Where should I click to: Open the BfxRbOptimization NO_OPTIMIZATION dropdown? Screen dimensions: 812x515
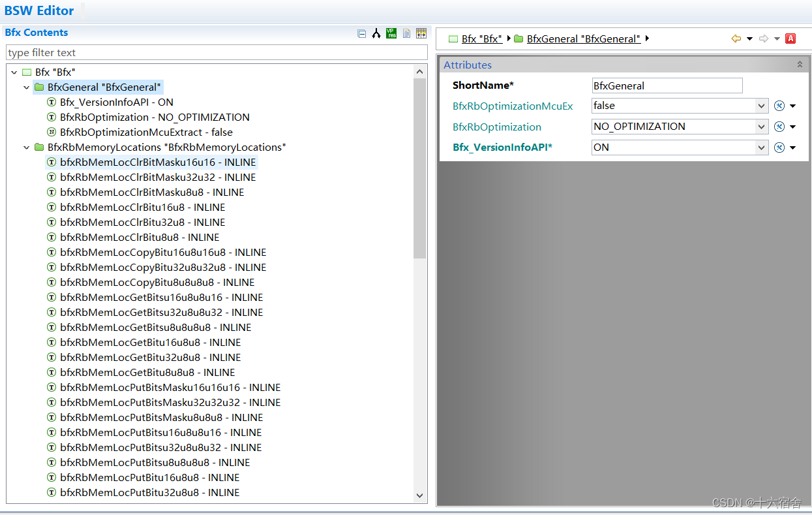pyautogui.click(x=762, y=127)
